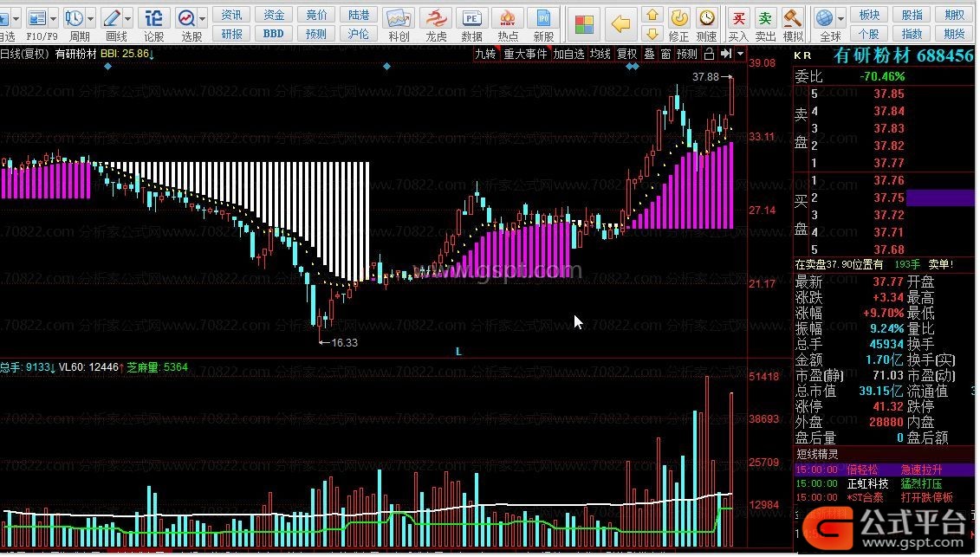Click the 陆港 button

coord(359,15)
